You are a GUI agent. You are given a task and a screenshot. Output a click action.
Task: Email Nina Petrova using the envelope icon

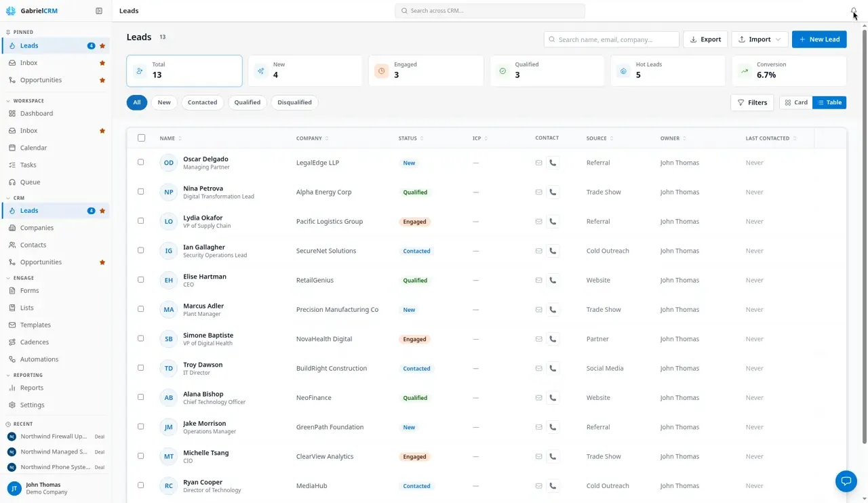pos(539,193)
